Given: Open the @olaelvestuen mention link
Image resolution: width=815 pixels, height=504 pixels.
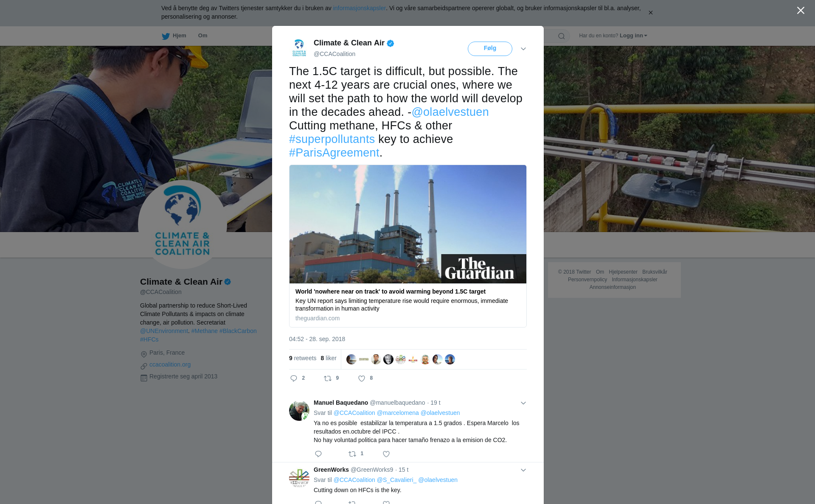Looking at the screenshot, I should coord(450,112).
